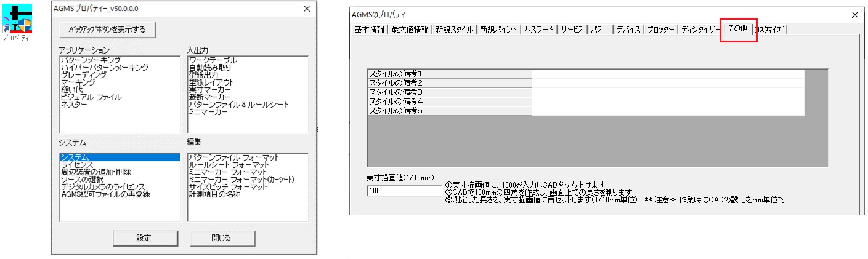This screenshot has height=259, width=868.
Task: Click the スタイルの備考5 value cell
Action: point(668,111)
